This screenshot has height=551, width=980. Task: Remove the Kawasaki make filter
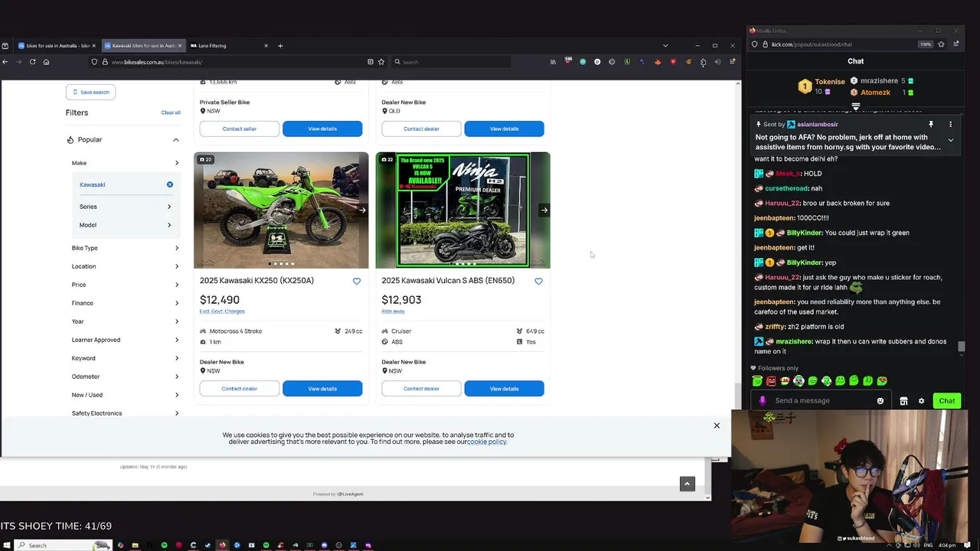170,184
